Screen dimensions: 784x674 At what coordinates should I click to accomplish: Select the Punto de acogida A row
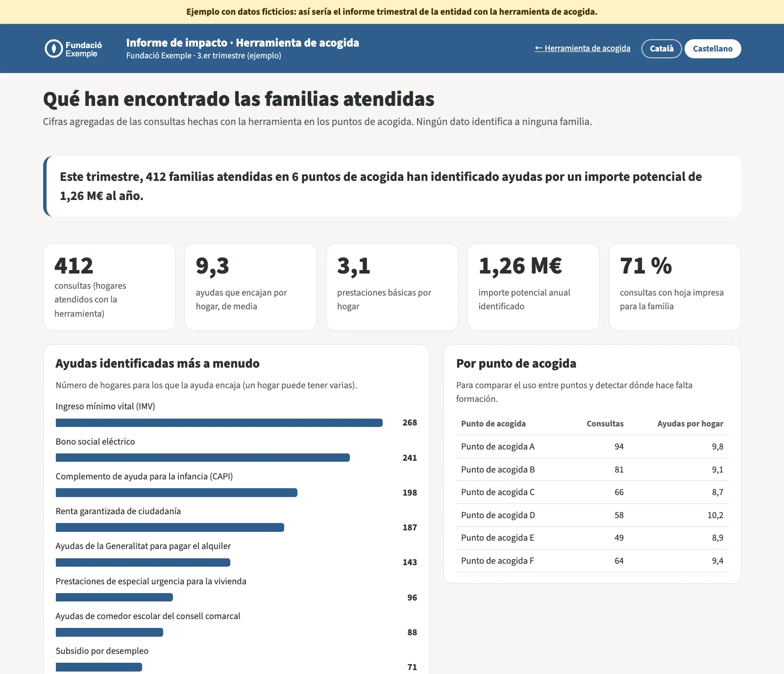pos(592,447)
